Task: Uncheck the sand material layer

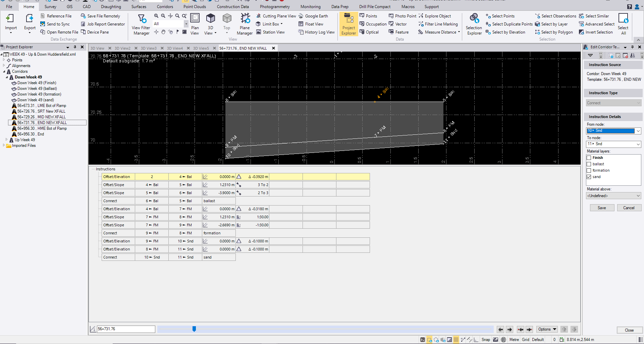Action: point(589,177)
